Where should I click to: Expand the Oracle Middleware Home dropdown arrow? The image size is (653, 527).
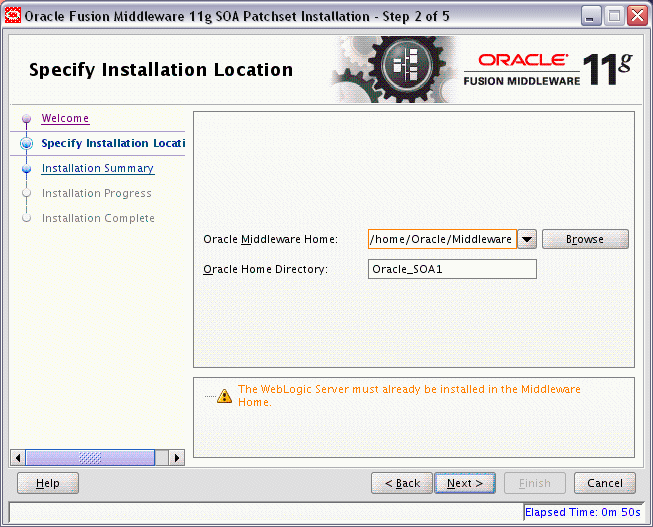[527, 239]
